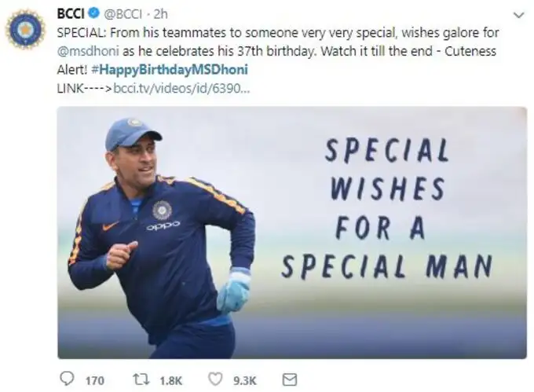The width and height of the screenshot is (534, 392).
Task: Click the 9.3K likes count
Action: point(247,380)
